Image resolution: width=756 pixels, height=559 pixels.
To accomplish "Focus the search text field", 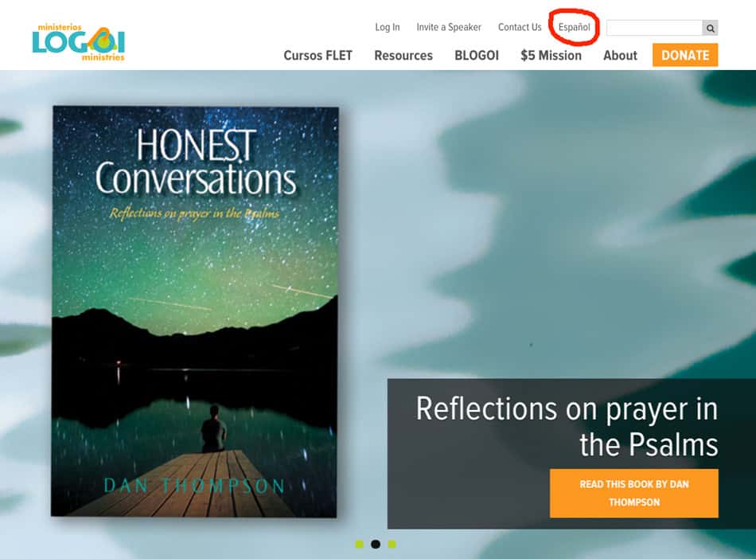I will (654, 28).
